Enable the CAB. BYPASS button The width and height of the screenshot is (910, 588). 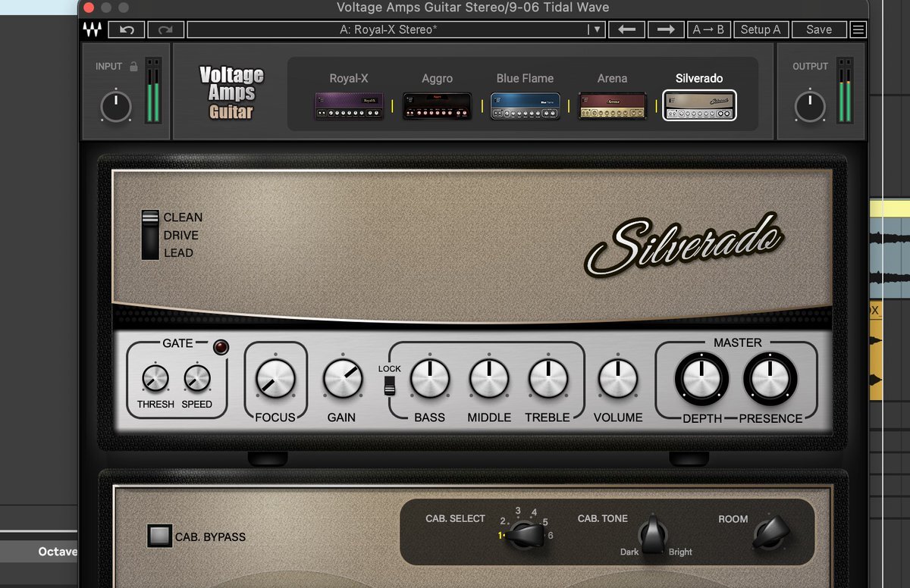coord(159,536)
